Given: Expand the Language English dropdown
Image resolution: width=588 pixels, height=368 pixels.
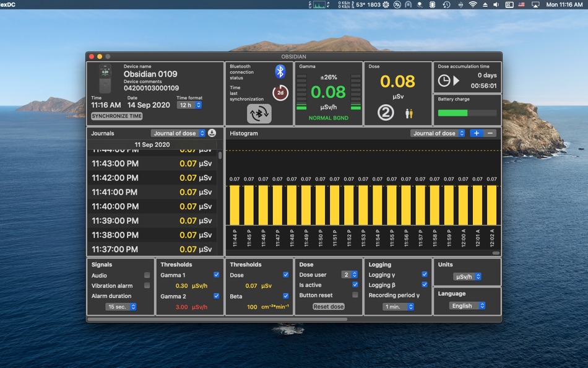Looking at the screenshot, I should point(467,306).
